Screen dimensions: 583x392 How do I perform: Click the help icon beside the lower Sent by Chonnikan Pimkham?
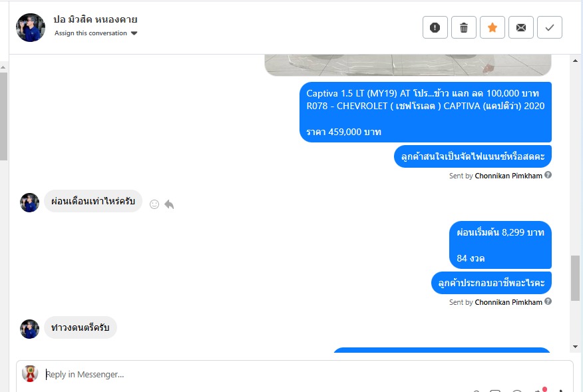[548, 301]
